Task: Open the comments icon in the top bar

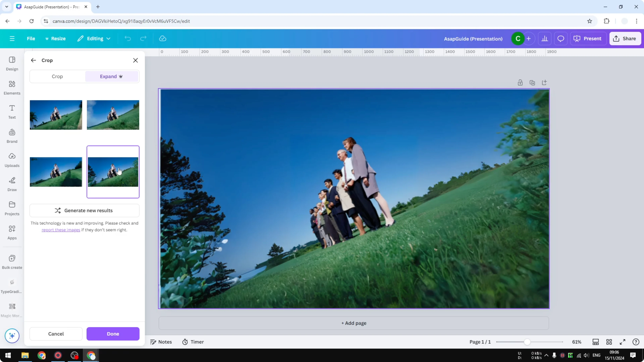Action: point(561,38)
